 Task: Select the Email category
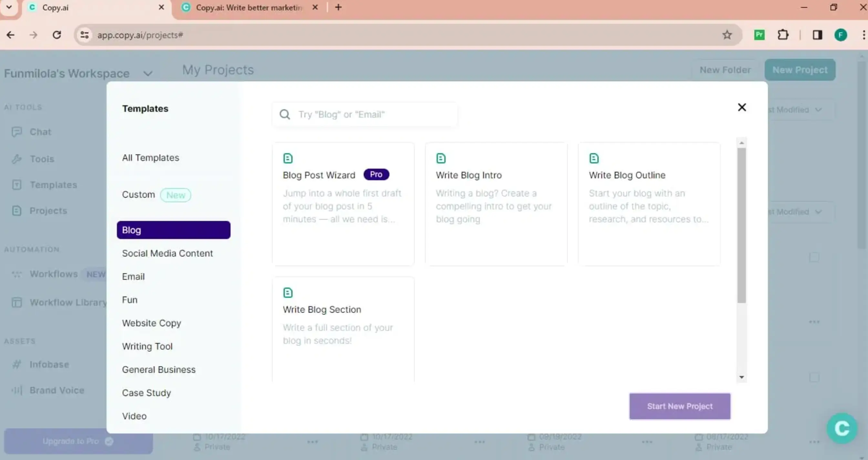tap(133, 276)
